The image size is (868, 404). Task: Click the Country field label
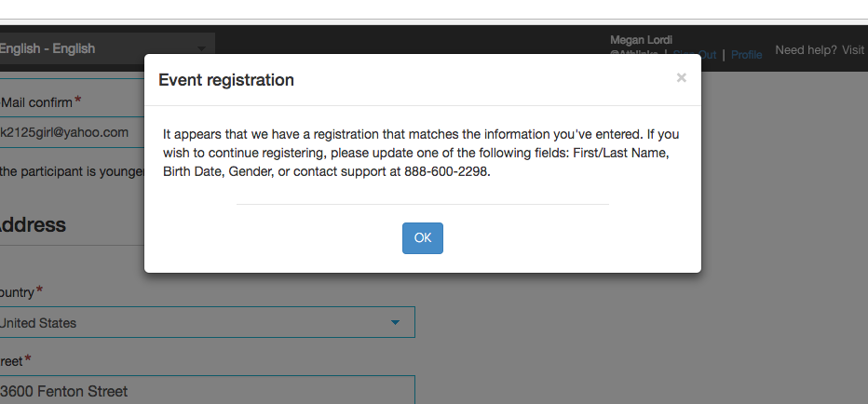[17, 292]
